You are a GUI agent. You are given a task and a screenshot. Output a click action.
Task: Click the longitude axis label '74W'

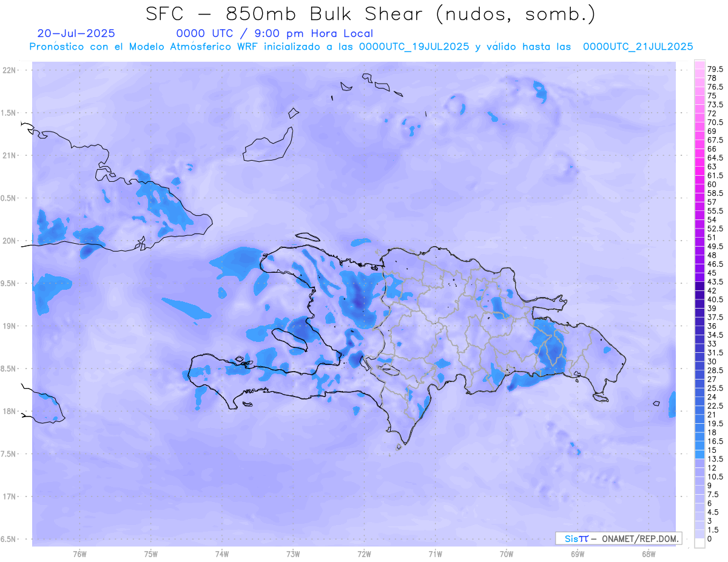222,554
